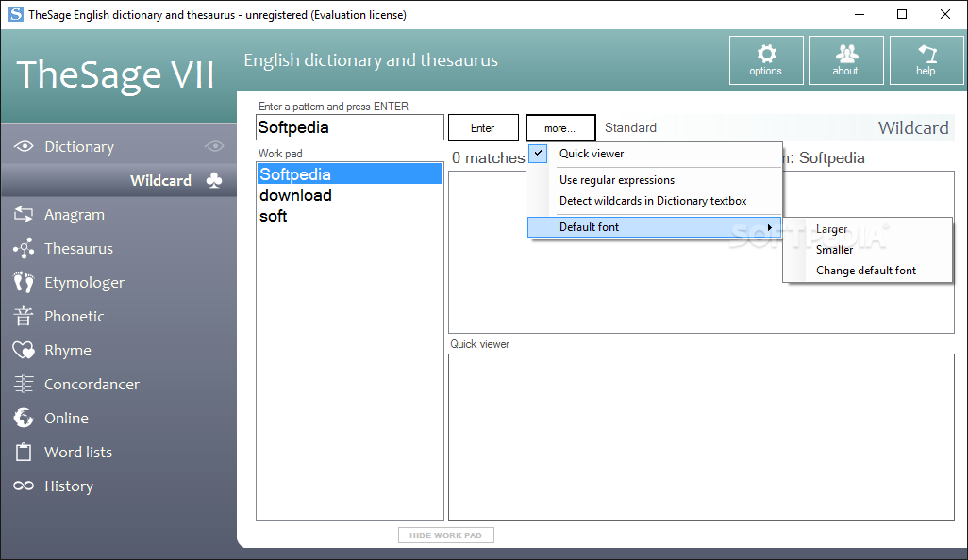
Task: Open the help lamp button
Action: click(926, 59)
